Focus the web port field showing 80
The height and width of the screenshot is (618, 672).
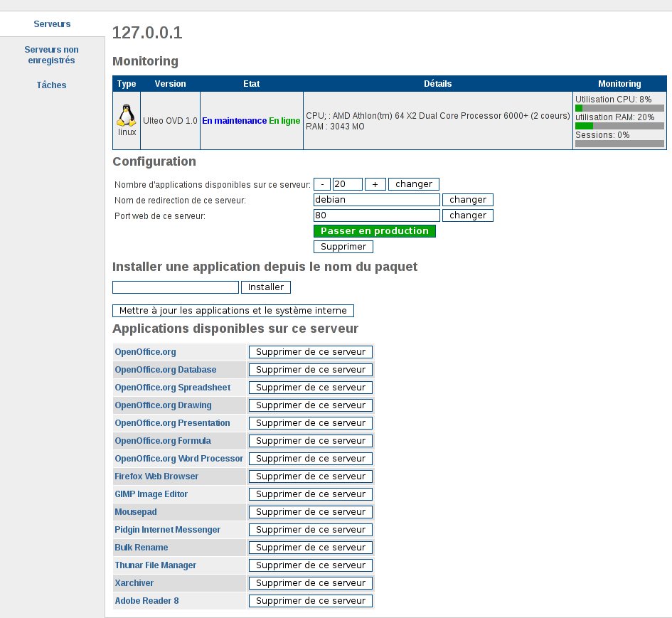point(377,215)
